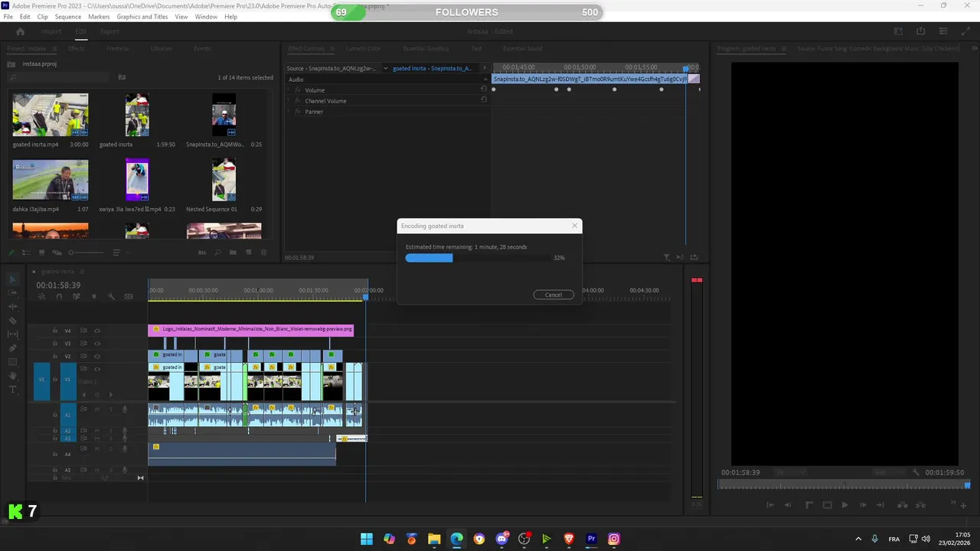Click Play button in Program monitor
This screenshot has height=551, width=980.
tap(844, 505)
